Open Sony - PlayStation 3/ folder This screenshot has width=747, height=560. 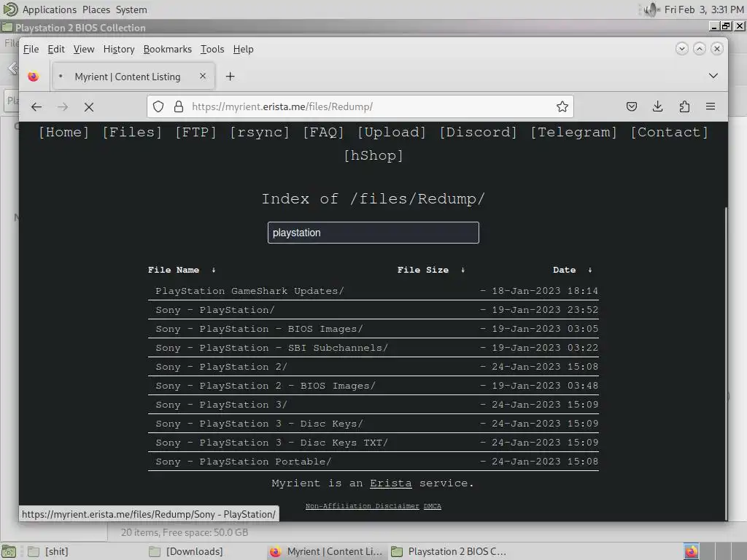pyautogui.click(x=221, y=405)
